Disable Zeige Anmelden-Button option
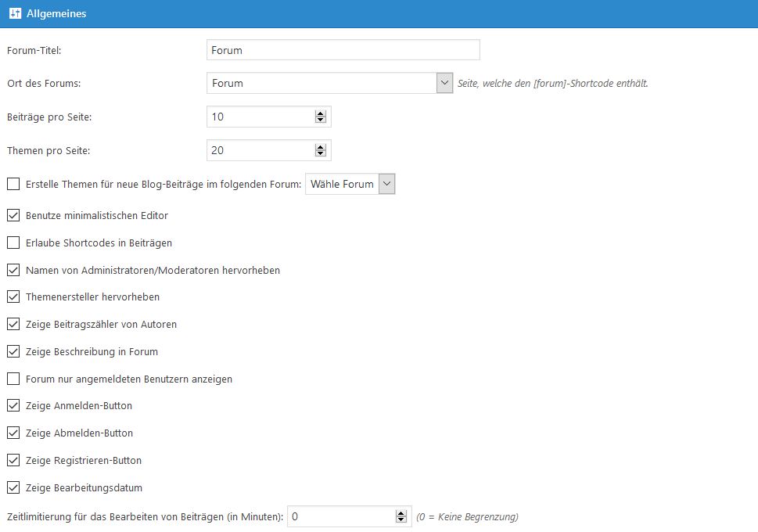The width and height of the screenshot is (758, 532). click(13, 406)
